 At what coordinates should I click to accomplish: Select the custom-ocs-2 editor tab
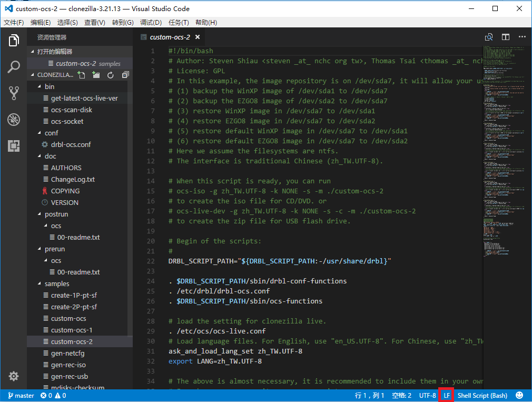point(170,37)
